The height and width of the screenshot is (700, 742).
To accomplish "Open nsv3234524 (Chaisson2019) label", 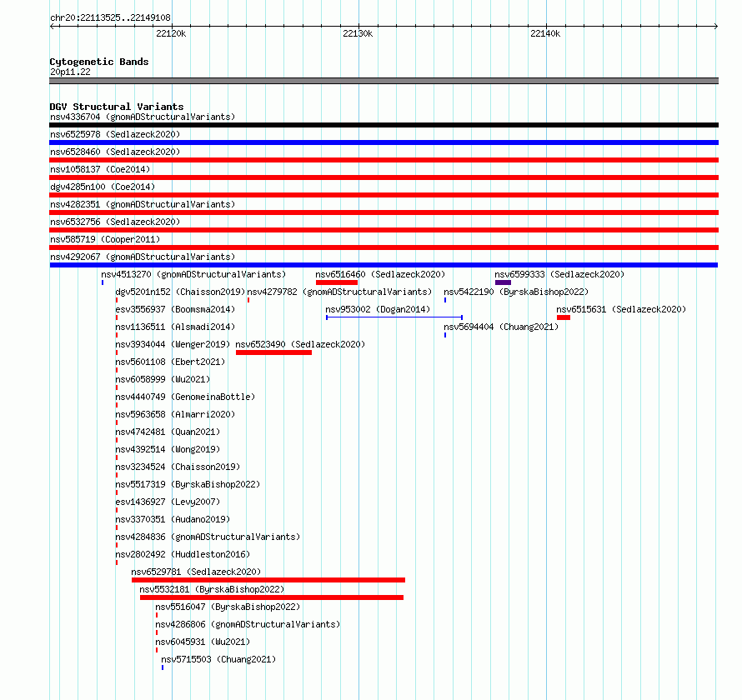I will click(178, 467).
